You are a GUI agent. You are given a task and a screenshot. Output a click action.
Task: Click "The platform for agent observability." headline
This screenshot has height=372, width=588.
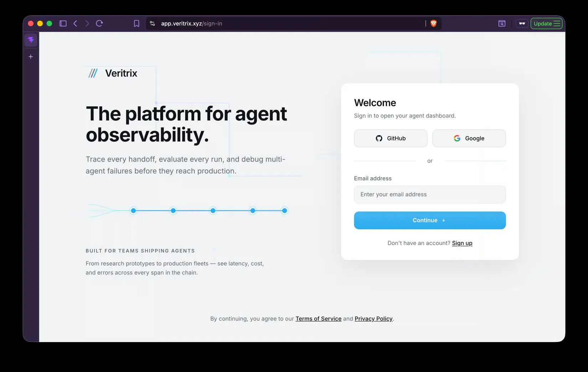(186, 124)
